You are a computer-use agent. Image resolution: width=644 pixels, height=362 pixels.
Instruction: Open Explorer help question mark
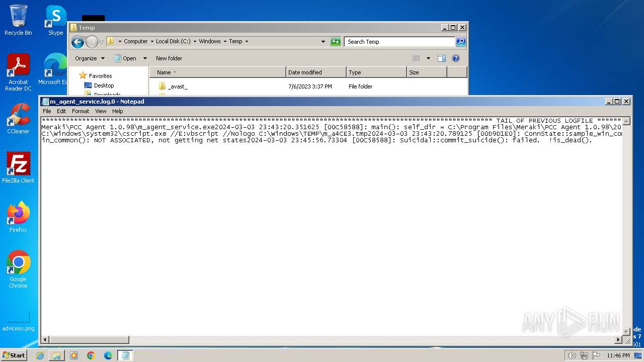coord(456,58)
